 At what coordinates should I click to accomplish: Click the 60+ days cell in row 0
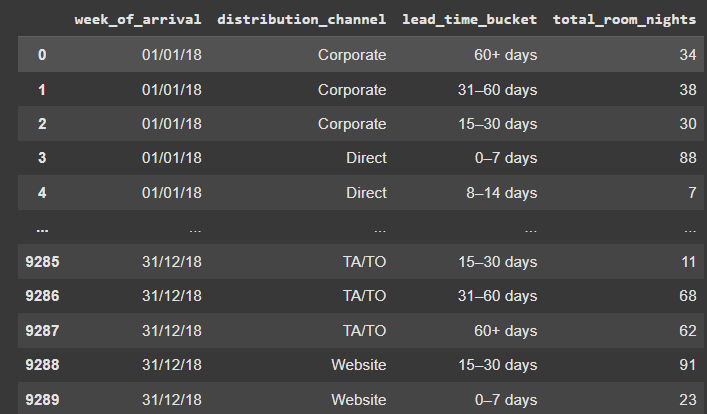pos(506,55)
